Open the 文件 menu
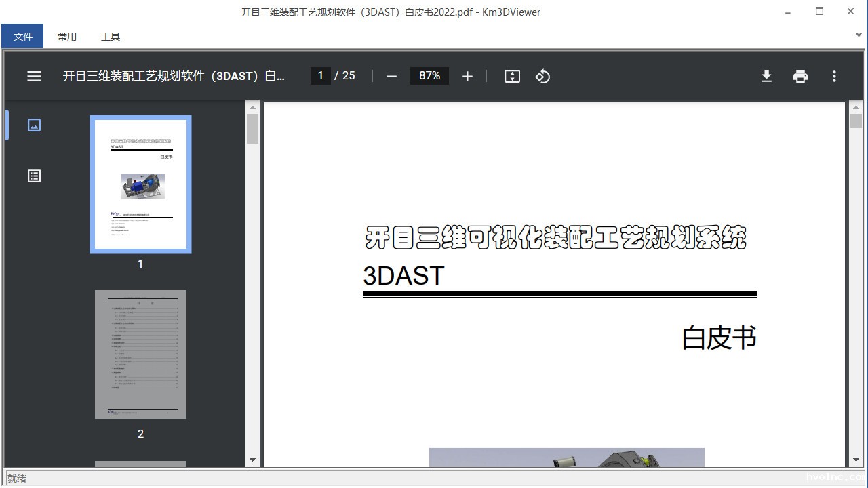868x488 pixels. click(x=22, y=36)
